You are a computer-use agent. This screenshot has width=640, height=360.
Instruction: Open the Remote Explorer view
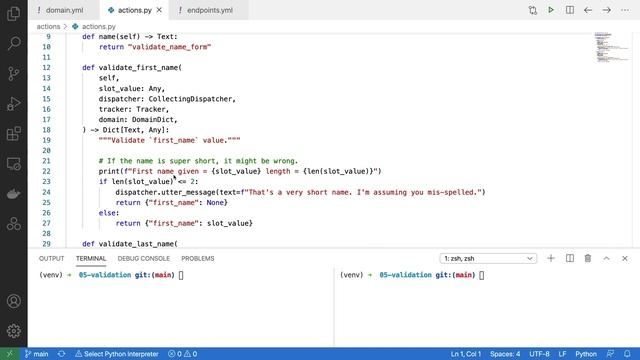pos(13,164)
